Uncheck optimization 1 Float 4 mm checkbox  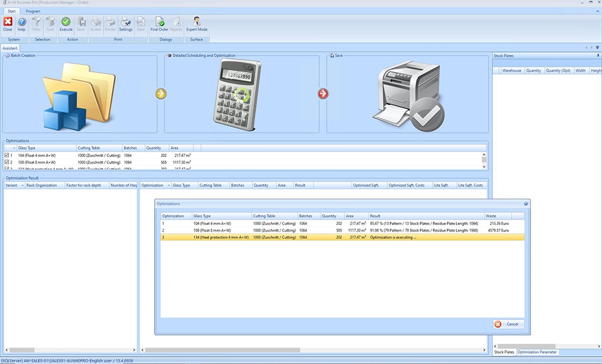[x=7, y=155]
